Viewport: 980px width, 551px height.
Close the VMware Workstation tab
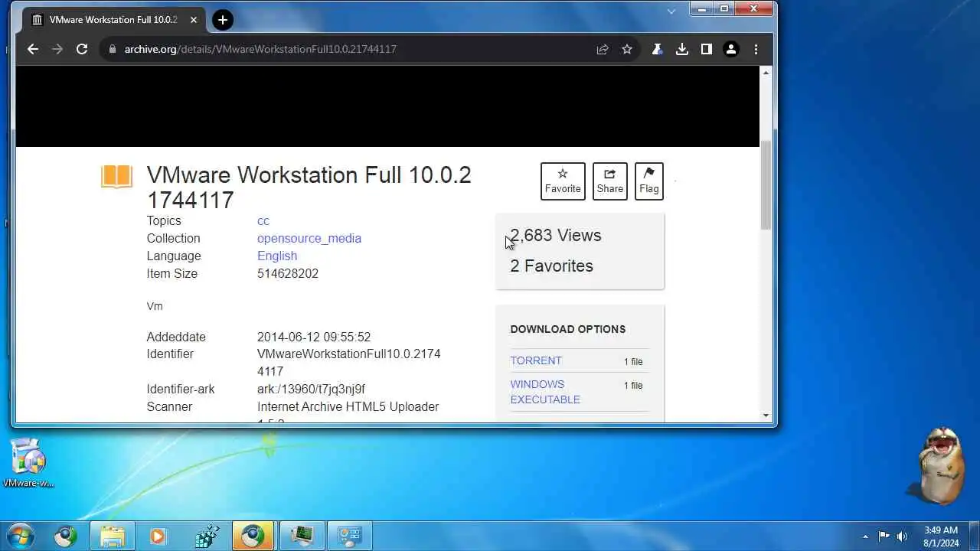[x=193, y=20]
